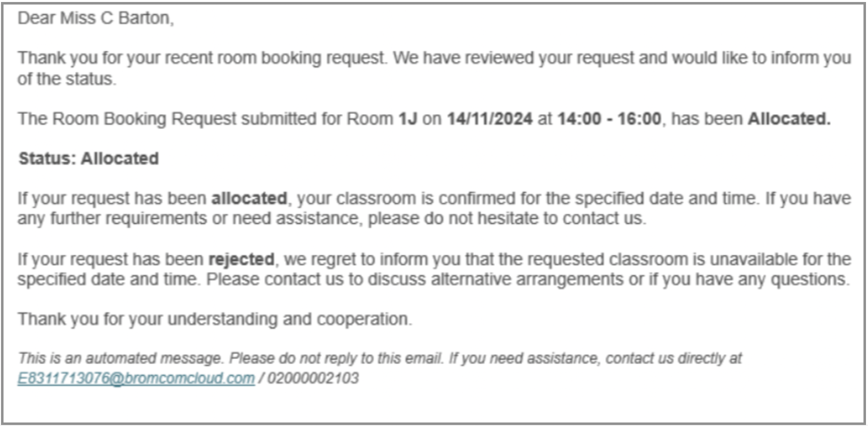
Task: Click 'please do not hesitate to contact us'
Action: 505,219
